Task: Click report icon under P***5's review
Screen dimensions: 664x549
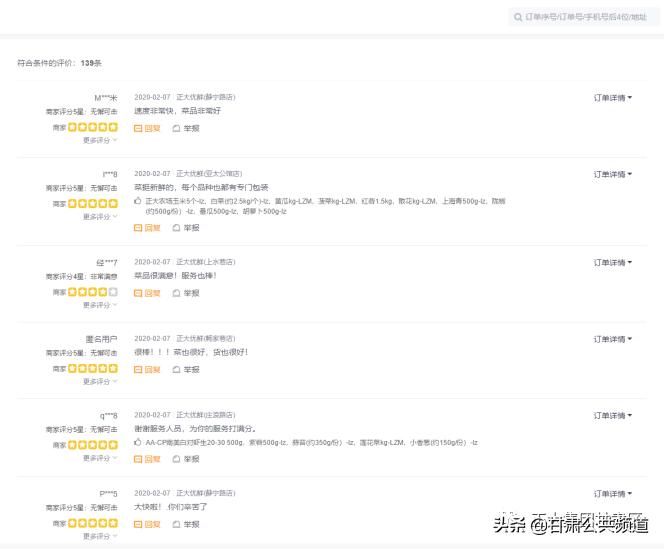Action: pyautogui.click(x=177, y=524)
